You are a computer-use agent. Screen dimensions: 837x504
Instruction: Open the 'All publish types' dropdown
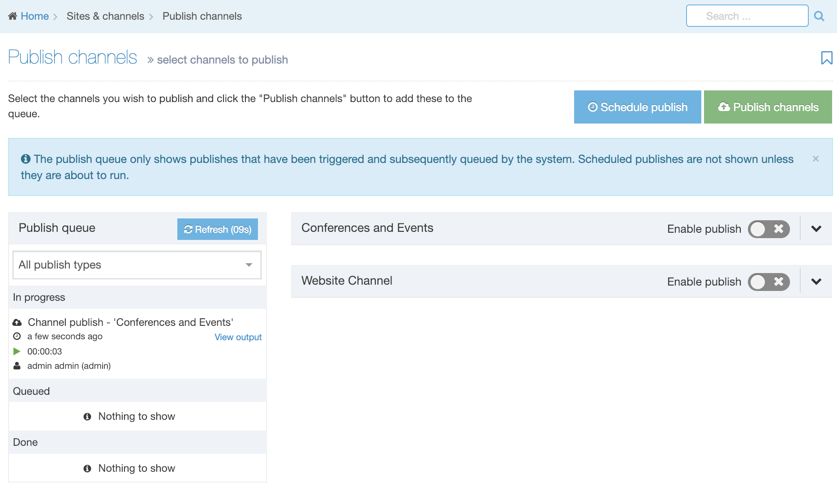[x=137, y=265]
